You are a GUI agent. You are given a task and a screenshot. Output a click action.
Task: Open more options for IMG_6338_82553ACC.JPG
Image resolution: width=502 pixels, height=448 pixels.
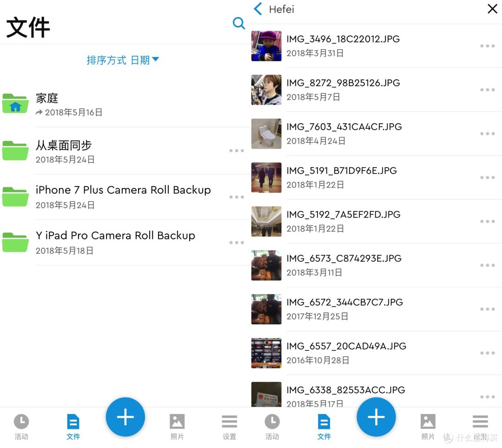(x=487, y=397)
